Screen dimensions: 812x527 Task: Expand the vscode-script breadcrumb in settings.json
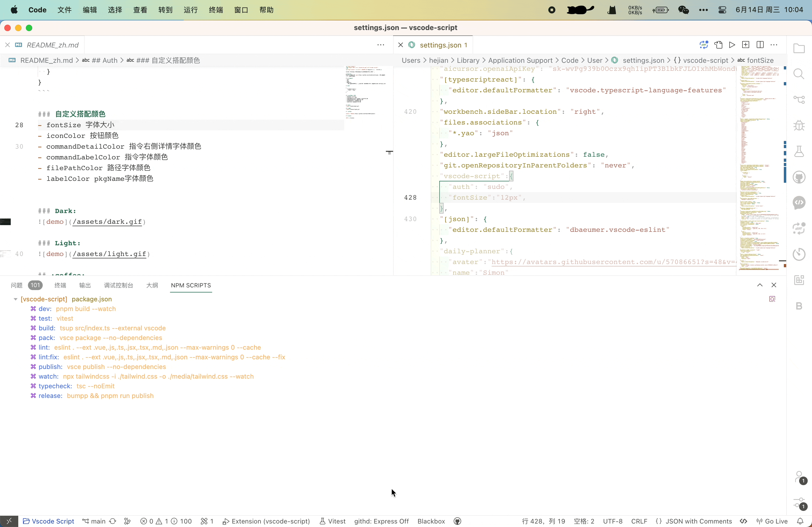coord(701,60)
